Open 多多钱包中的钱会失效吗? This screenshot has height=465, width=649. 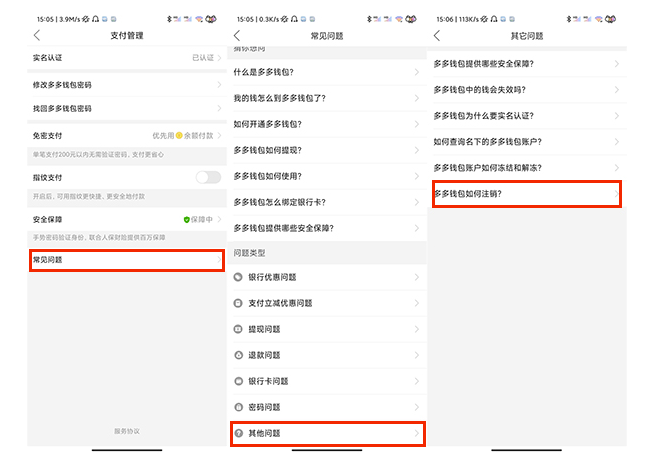pos(526,90)
